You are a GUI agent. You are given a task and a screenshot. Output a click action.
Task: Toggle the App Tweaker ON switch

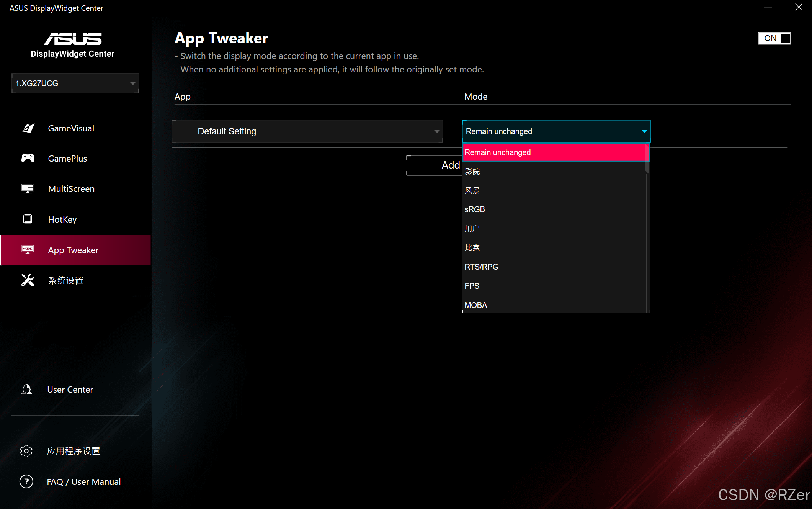(774, 38)
